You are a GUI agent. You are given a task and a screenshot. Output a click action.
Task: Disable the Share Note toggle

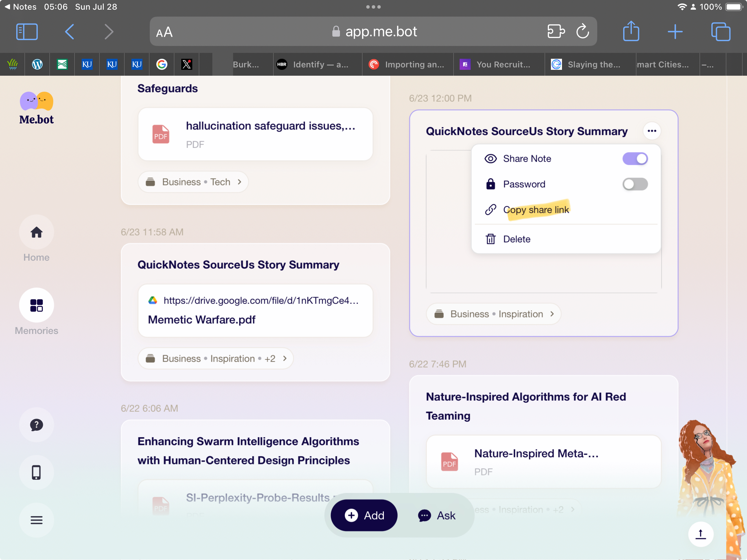(635, 159)
